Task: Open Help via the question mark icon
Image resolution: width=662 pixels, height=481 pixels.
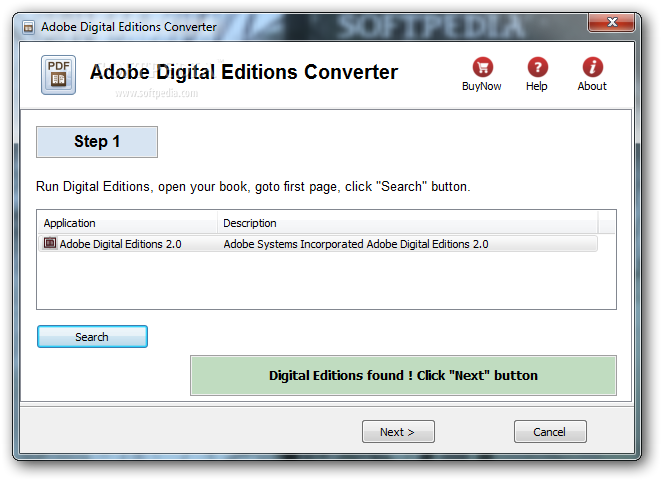Action: [537, 67]
